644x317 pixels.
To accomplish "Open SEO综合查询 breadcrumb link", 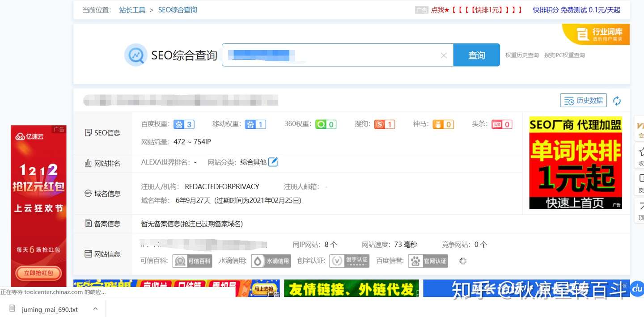I will pos(178,10).
